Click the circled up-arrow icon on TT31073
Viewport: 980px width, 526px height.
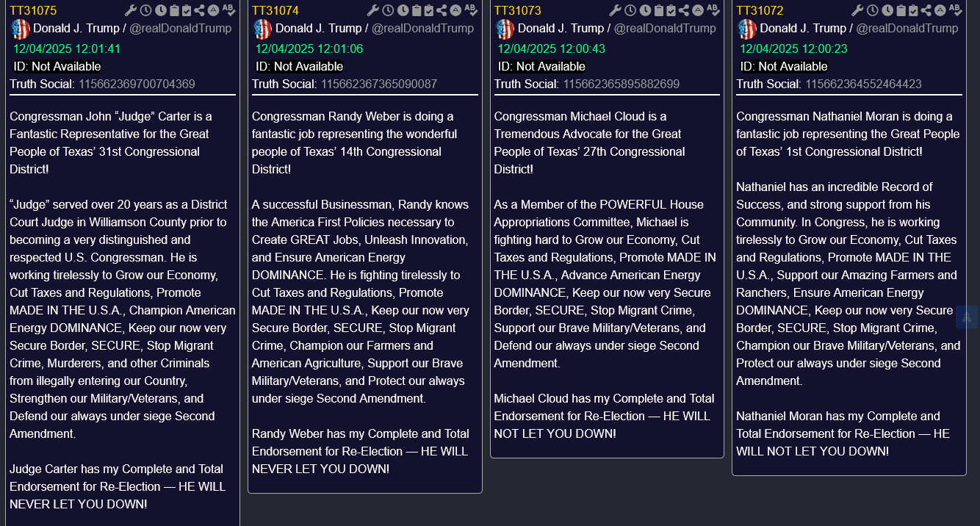(697, 10)
